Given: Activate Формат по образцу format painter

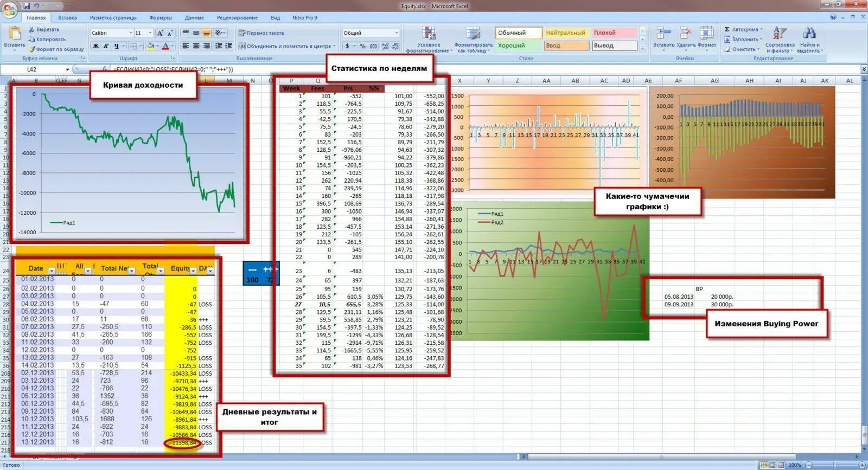Looking at the screenshot, I should click(x=56, y=49).
